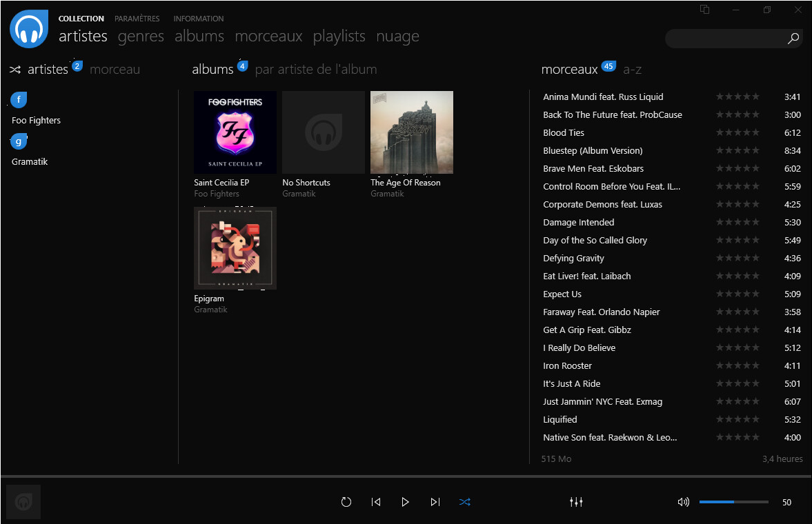Click the albums column header

click(213, 70)
